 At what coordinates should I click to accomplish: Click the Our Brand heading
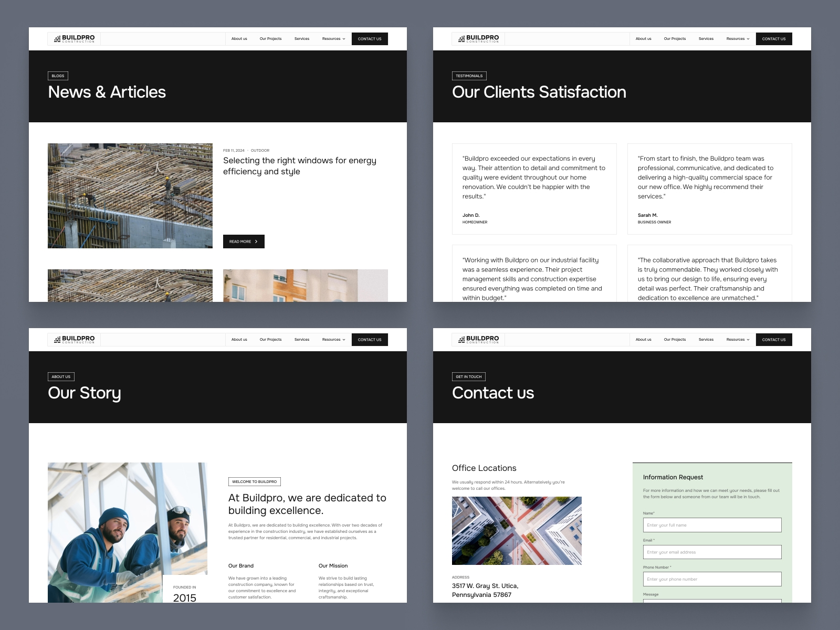click(x=241, y=566)
